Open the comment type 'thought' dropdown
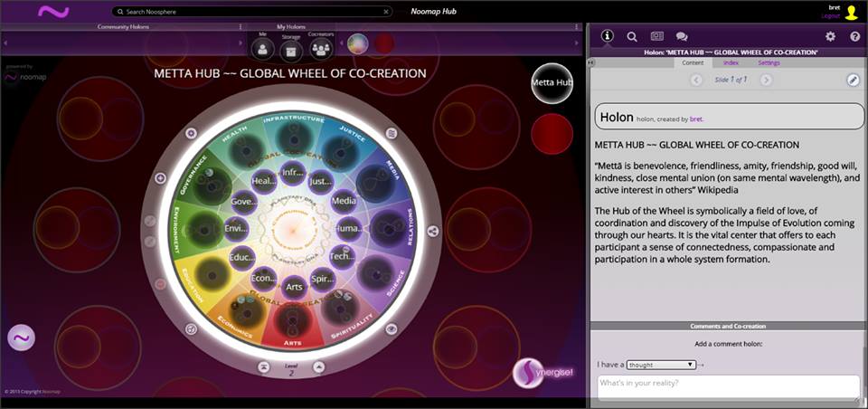This screenshot has height=409, width=868. [661, 366]
